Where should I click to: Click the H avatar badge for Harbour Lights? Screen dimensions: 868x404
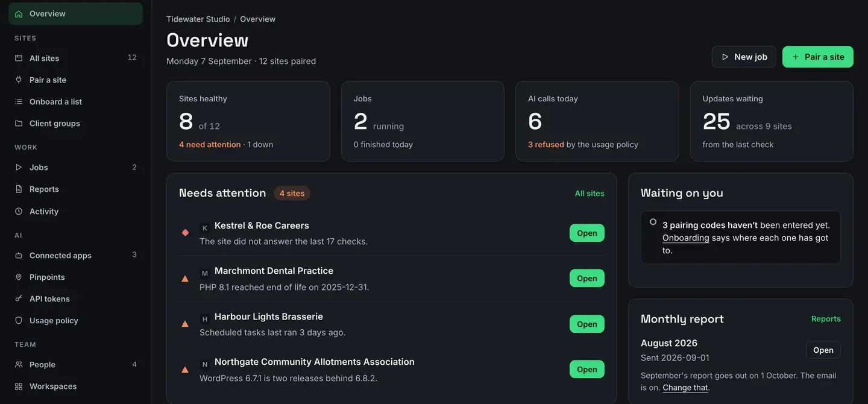point(205,319)
